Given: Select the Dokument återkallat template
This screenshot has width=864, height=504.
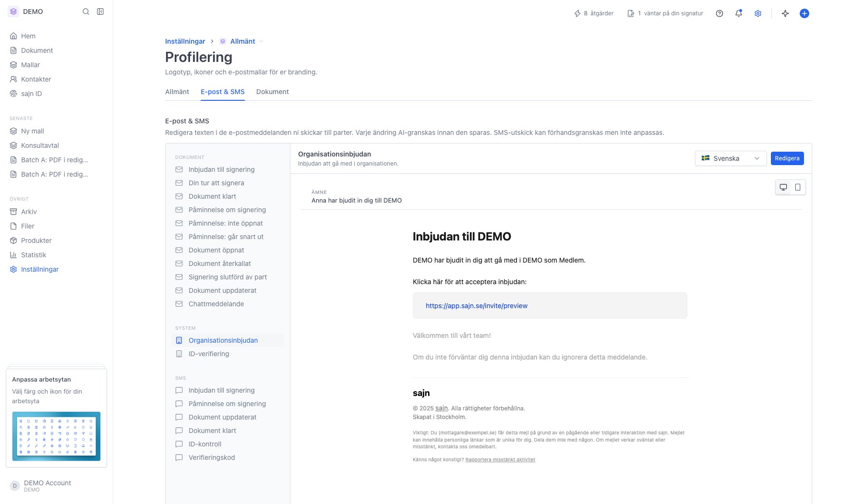Looking at the screenshot, I should point(228,264).
